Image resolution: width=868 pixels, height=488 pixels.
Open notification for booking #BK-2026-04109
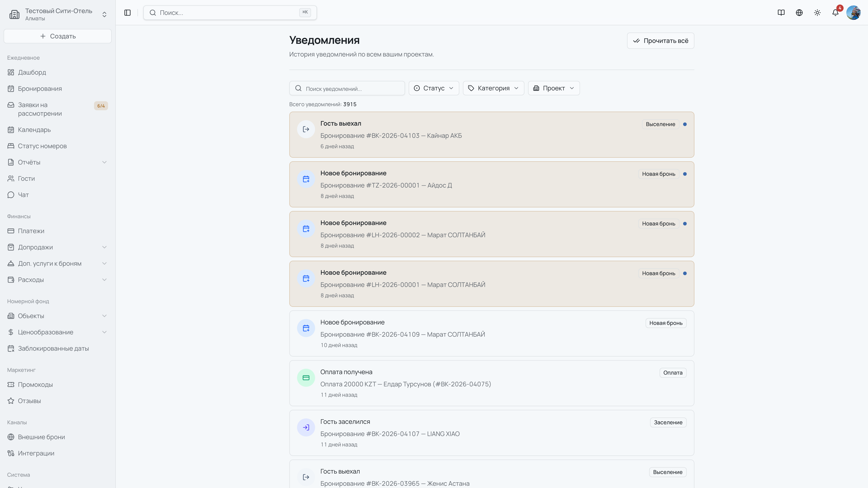[492, 333]
